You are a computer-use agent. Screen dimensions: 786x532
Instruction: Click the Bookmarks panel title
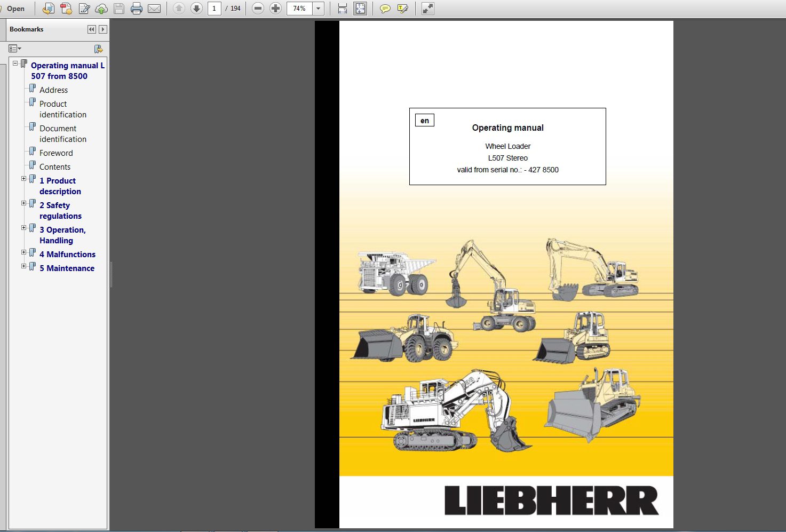26,29
